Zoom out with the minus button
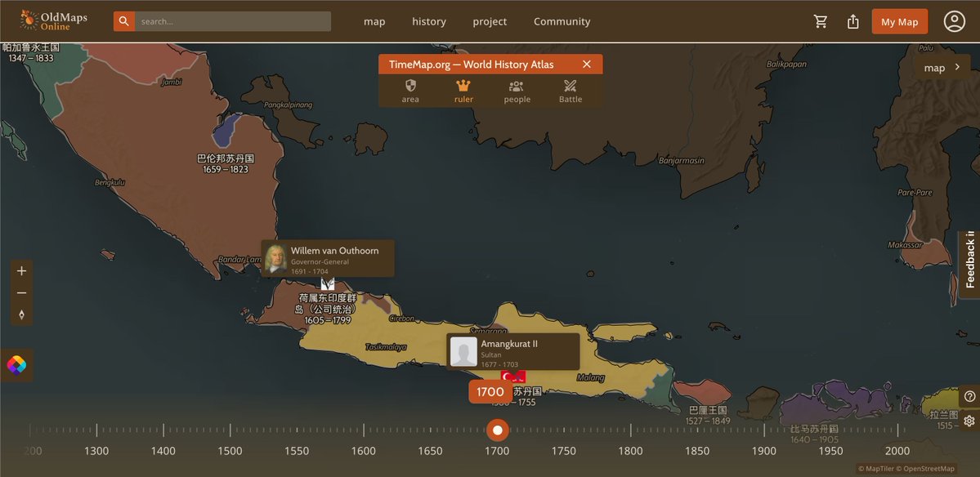 (x=22, y=293)
